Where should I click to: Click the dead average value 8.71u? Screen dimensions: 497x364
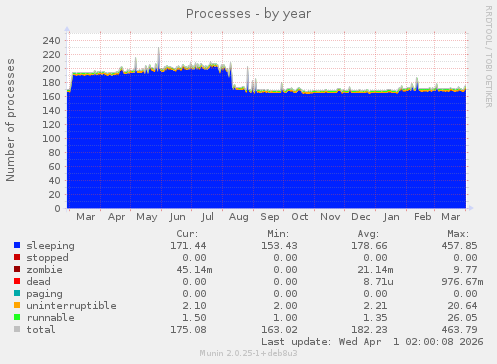378,282
